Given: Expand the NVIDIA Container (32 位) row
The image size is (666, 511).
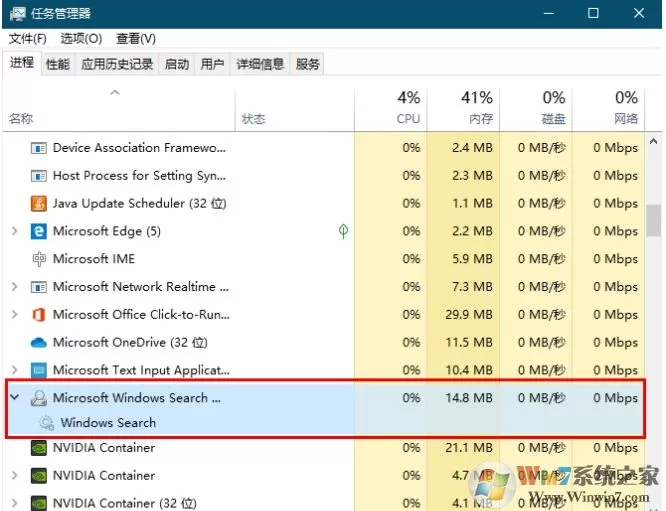Looking at the screenshot, I should coord(14,503).
